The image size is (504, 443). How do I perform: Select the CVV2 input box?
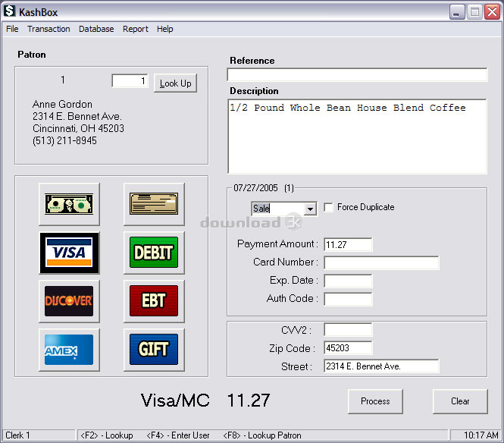[348, 330]
